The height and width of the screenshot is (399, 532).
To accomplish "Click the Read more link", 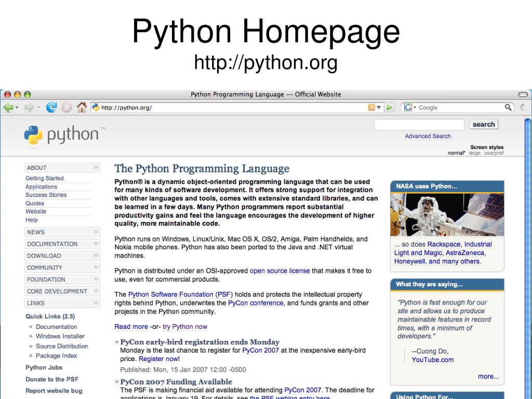I will (x=131, y=327).
